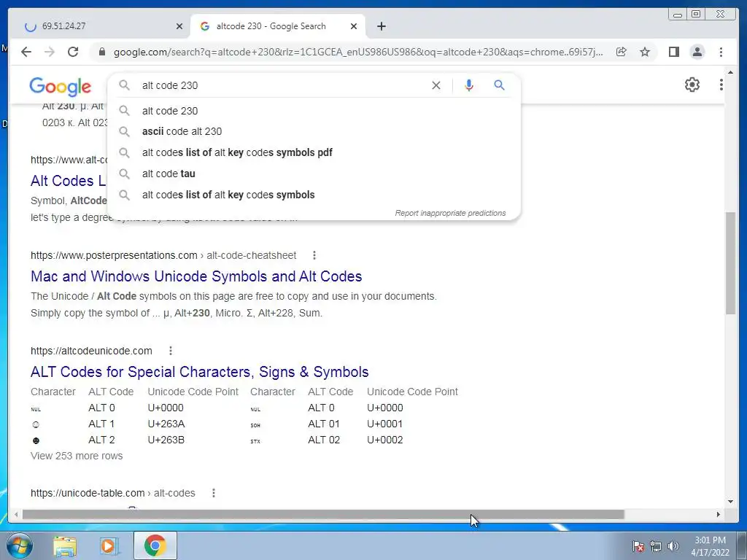Click the https://altcodeunicode.com URL text
The image size is (747, 560).
coord(91,351)
